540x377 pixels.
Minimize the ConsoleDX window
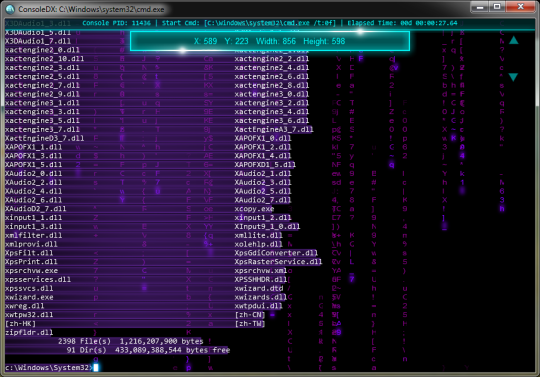[480, 7]
